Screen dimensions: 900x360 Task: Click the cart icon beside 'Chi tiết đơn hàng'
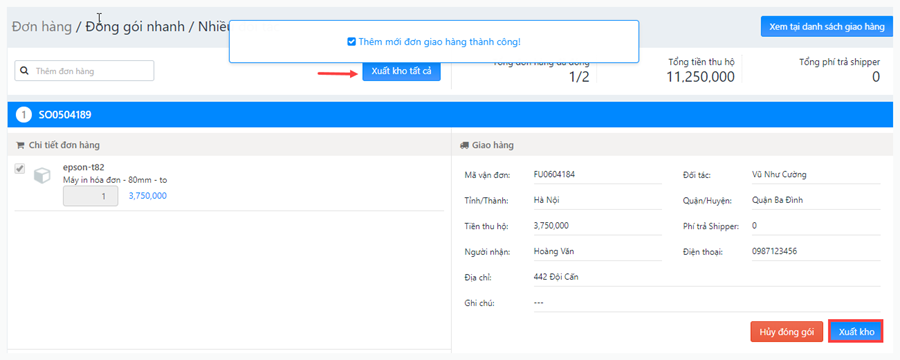click(x=20, y=145)
